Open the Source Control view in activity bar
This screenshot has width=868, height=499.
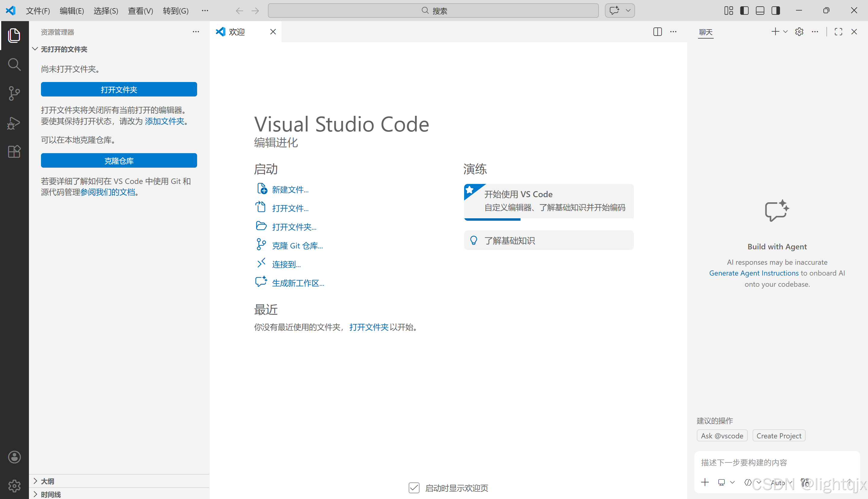pyautogui.click(x=14, y=93)
